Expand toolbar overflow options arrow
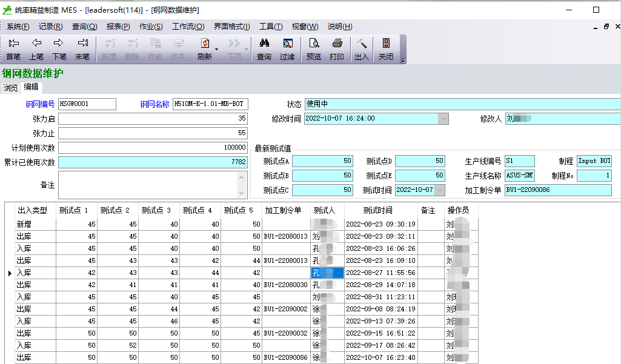The height and width of the screenshot is (364, 621). pos(403,61)
